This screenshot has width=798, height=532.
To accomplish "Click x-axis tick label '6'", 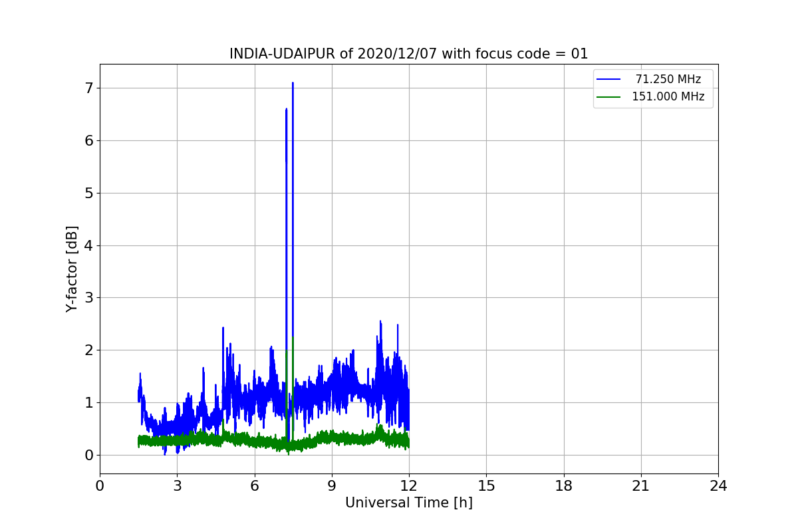I will (x=254, y=486).
